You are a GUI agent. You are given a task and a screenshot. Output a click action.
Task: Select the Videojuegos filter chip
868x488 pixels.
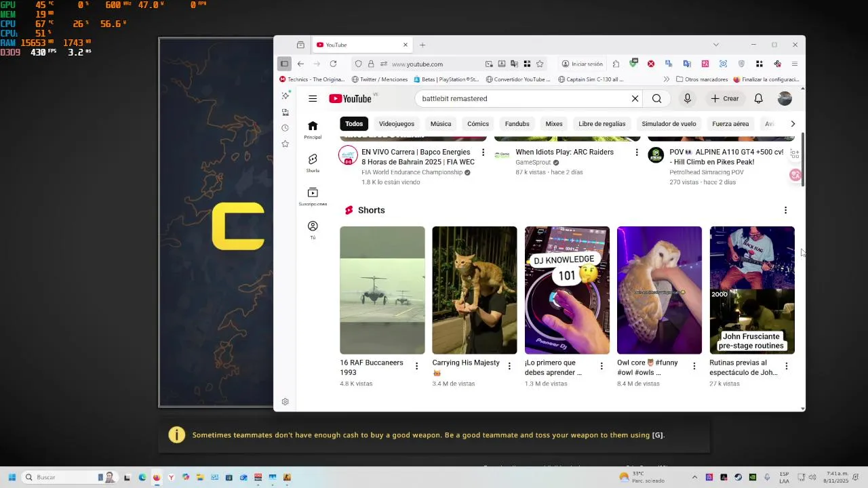tap(397, 124)
